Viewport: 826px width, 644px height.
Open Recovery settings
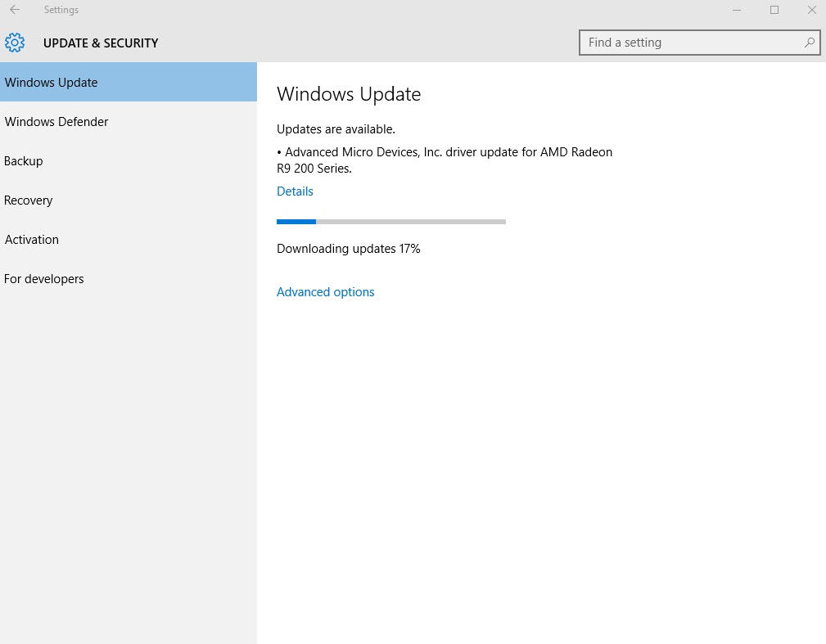tap(28, 200)
